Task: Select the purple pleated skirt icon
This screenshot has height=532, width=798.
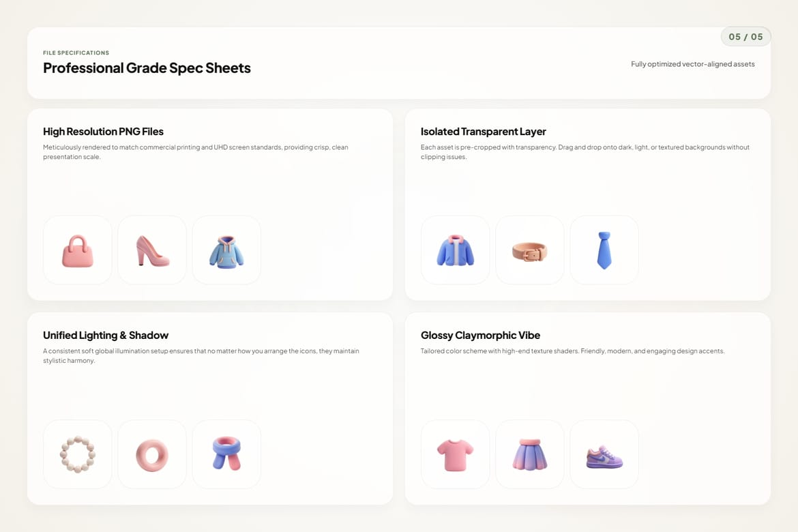Action: pyautogui.click(x=530, y=454)
